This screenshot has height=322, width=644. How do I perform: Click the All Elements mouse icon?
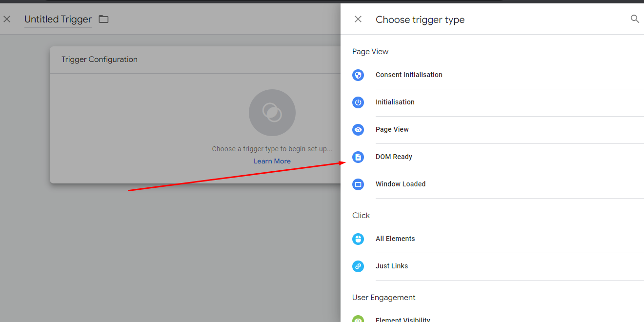pos(358,239)
